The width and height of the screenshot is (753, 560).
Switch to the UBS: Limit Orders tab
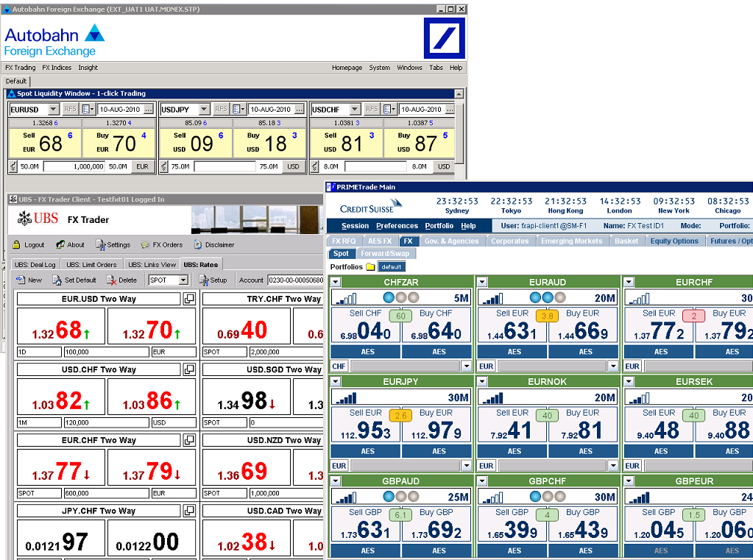click(91, 265)
